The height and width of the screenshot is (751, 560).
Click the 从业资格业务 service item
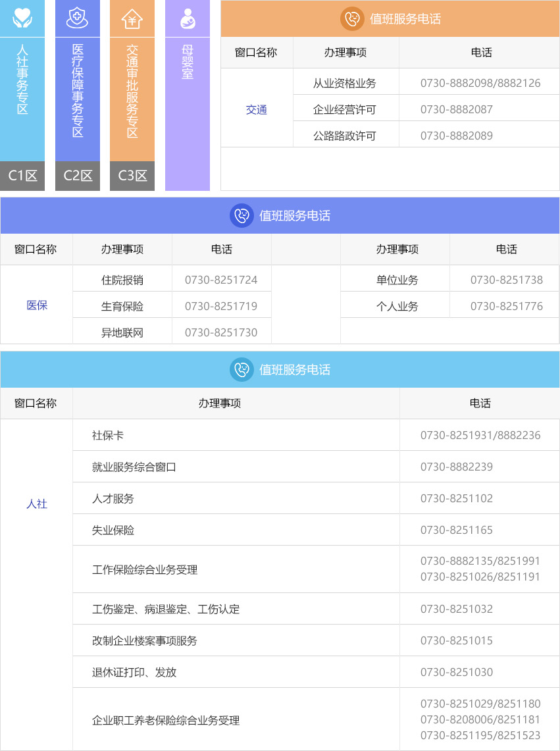345,84
